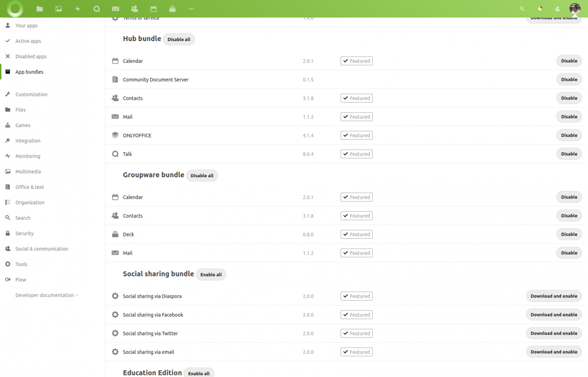The height and width of the screenshot is (377, 588).
Task: Click version number 8.0.4 in Talk row
Action: [x=308, y=154]
